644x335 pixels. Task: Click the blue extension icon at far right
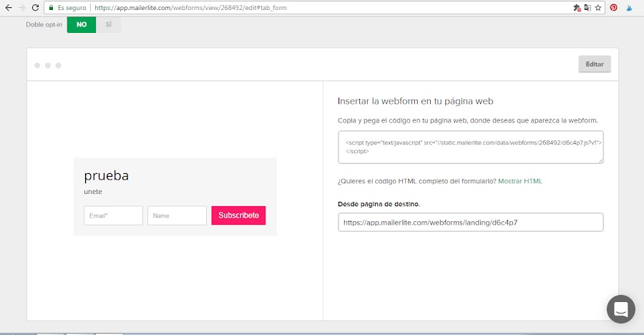click(x=629, y=8)
